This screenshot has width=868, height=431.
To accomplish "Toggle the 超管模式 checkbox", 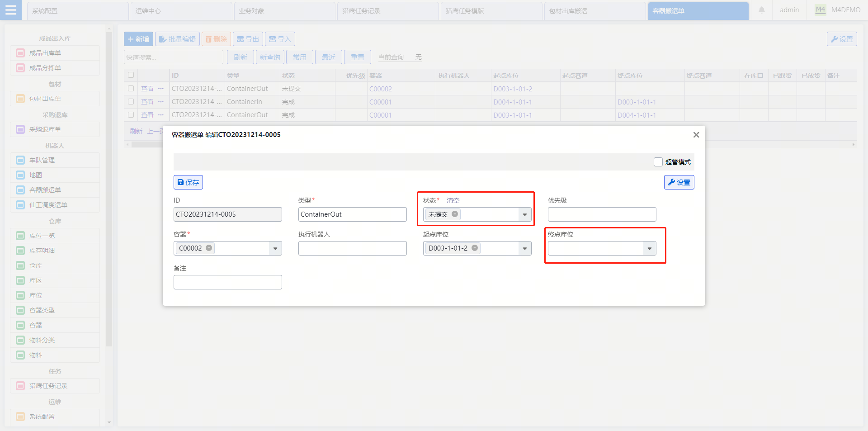I will click(x=658, y=162).
